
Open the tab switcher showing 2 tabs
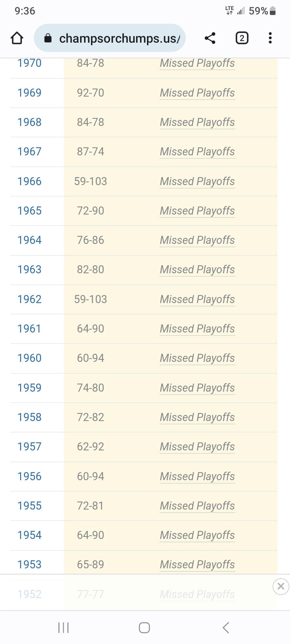242,38
